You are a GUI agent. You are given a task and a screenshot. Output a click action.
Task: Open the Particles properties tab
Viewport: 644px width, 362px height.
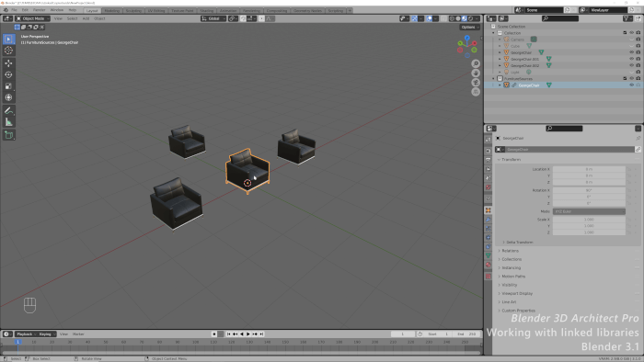pyautogui.click(x=489, y=229)
